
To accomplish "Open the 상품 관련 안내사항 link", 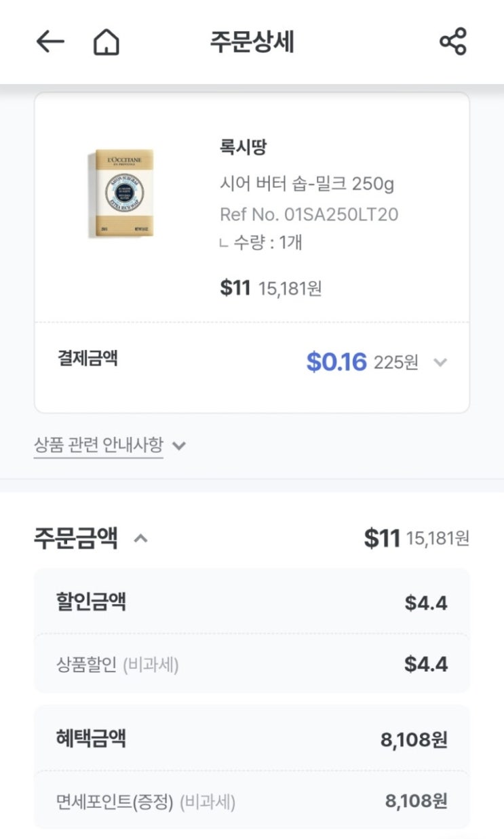I will [x=98, y=446].
